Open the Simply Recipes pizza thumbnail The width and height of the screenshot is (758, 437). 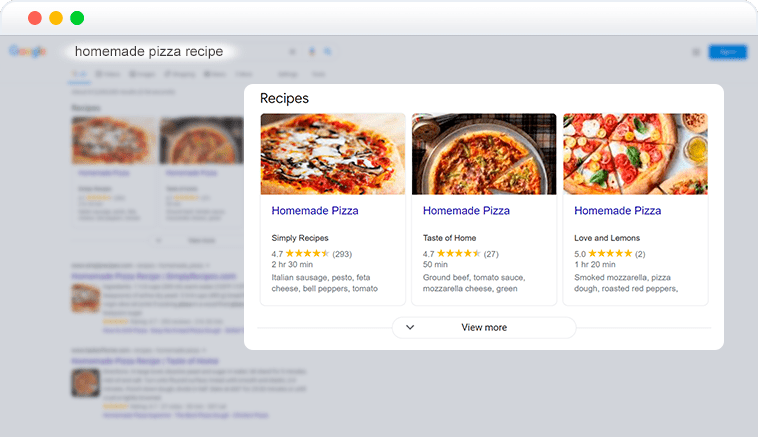(x=333, y=154)
